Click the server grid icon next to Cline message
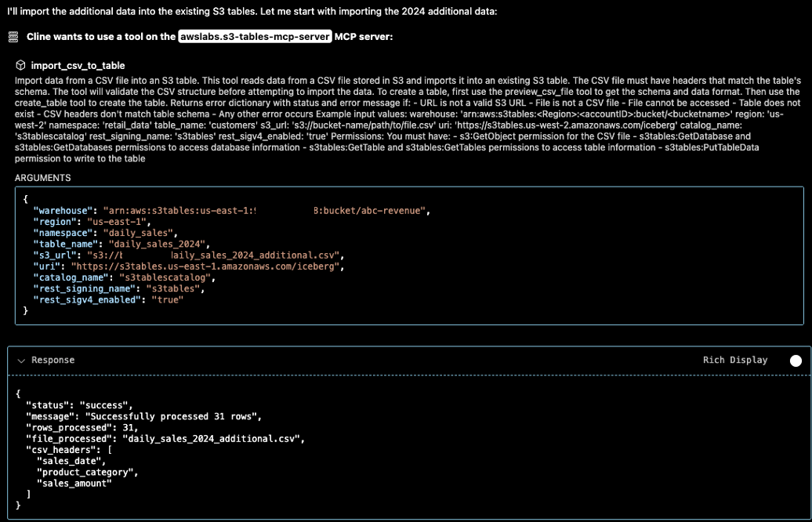This screenshot has width=812, height=522. [13, 36]
